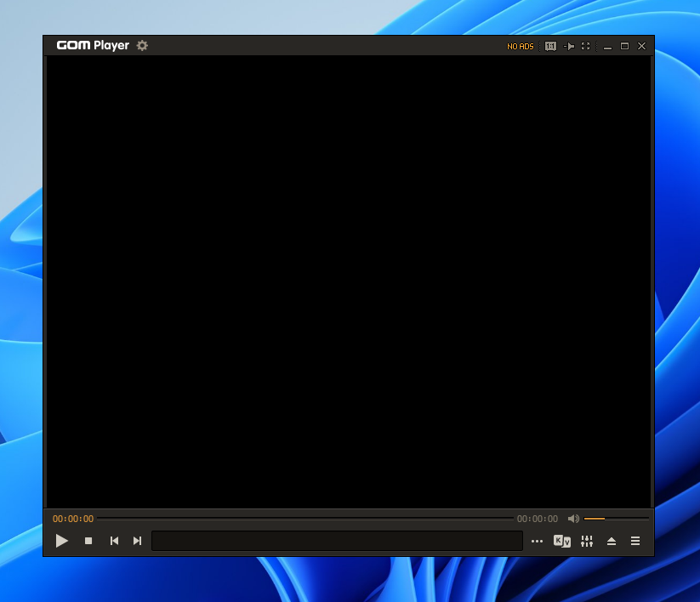Show the playlist hamburger icon
This screenshot has width=700, height=602.
[635, 541]
